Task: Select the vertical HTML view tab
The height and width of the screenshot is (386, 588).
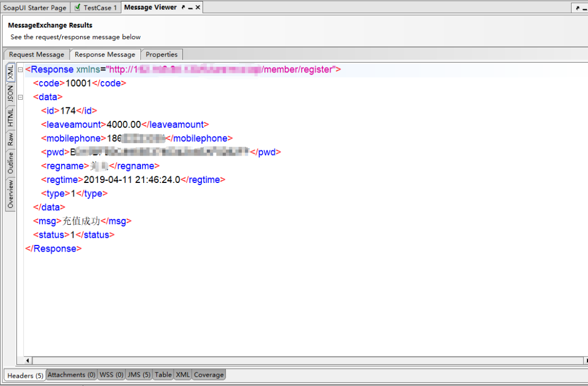Action: (x=10, y=118)
